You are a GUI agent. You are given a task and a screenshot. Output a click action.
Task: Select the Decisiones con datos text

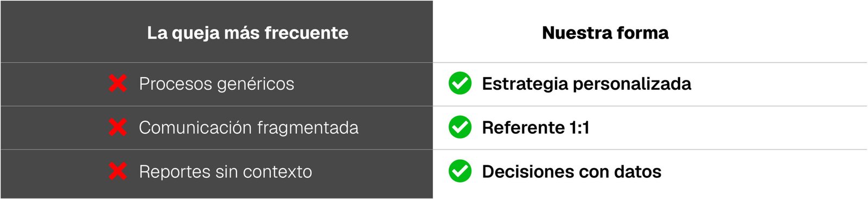(x=572, y=172)
